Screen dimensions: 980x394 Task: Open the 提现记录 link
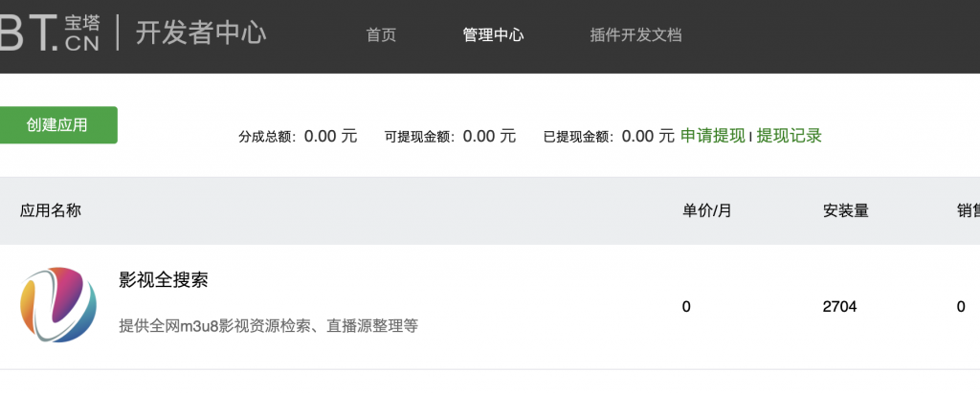pyautogui.click(x=789, y=136)
